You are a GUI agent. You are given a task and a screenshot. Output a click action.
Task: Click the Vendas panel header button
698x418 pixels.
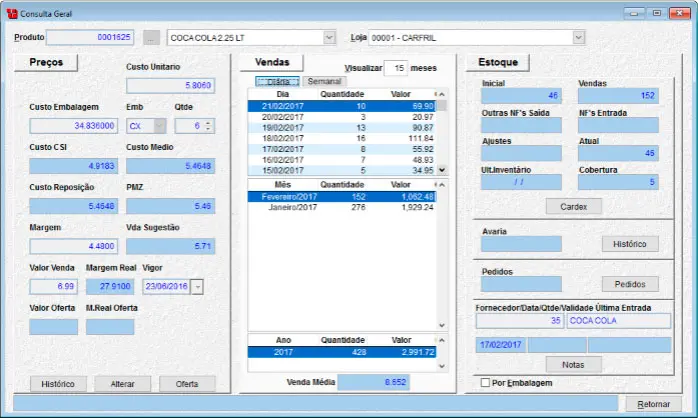[272, 62]
